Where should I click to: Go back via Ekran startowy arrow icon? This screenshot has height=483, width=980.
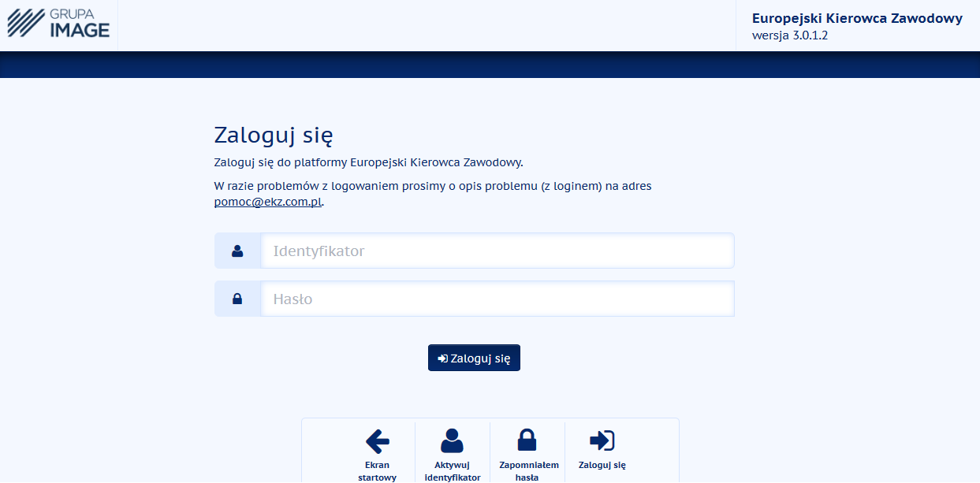click(x=378, y=440)
